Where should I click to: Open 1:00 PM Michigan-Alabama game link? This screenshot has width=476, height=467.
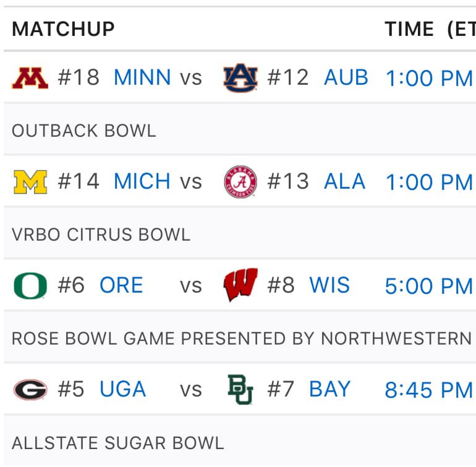tap(428, 182)
